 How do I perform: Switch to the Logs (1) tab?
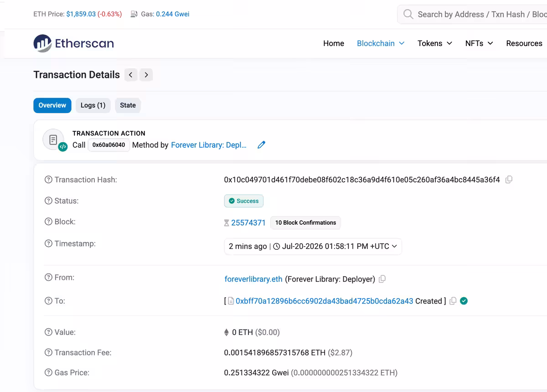click(93, 105)
